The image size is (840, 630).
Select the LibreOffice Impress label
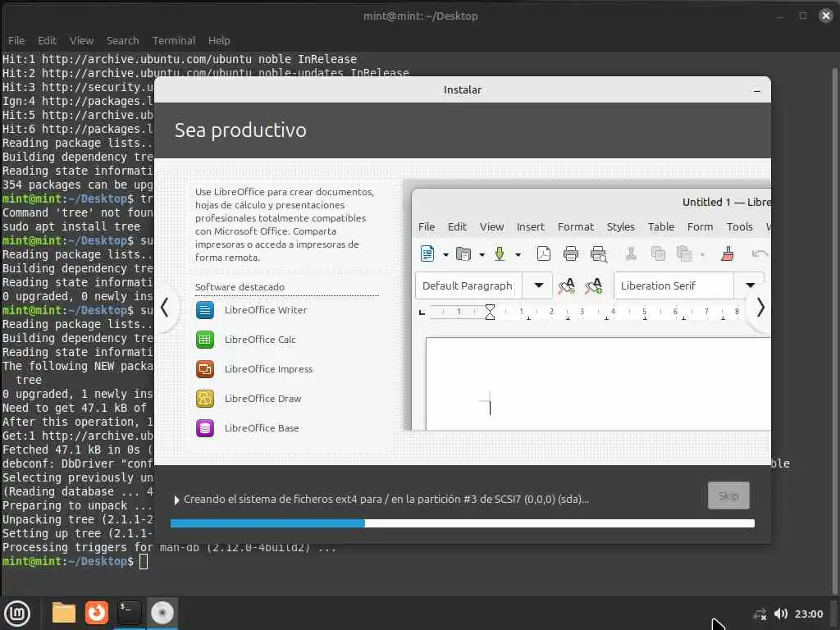(x=268, y=369)
